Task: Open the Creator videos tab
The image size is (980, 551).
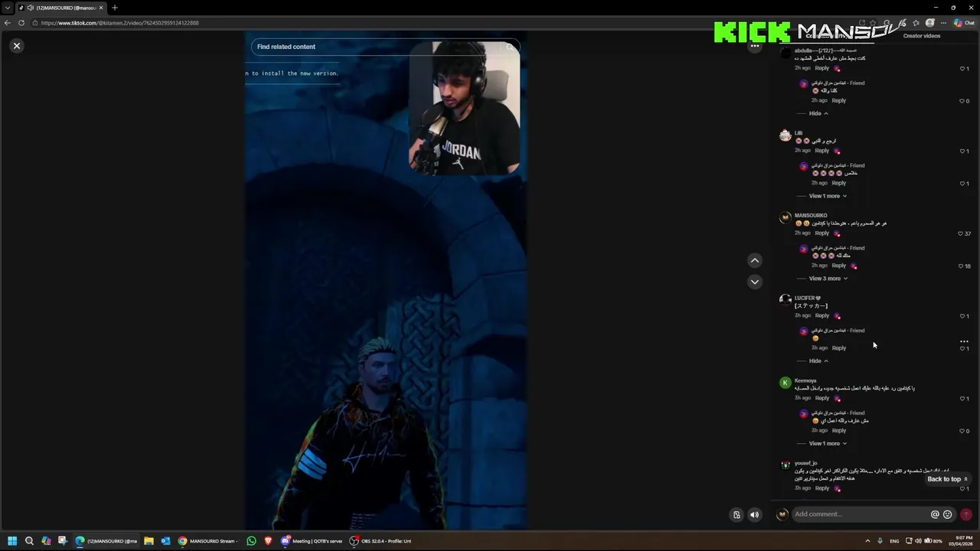Action: pyautogui.click(x=921, y=36)
